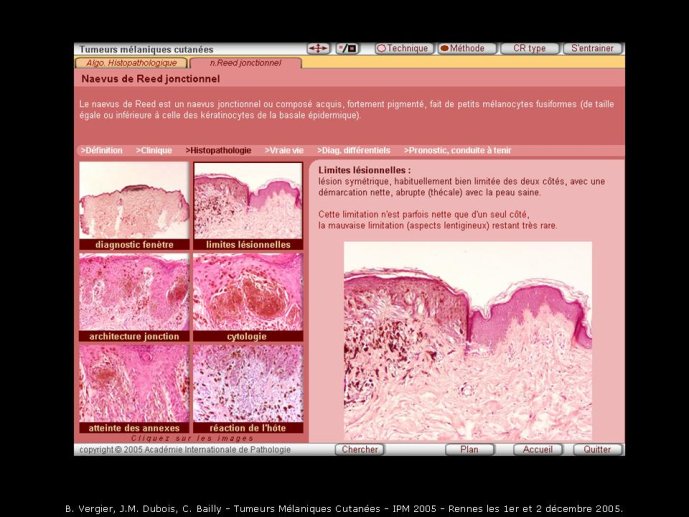Select the réaction de l'hôte thumbnail
Viewport: 689px width, 517px height.
pos(248,389)
